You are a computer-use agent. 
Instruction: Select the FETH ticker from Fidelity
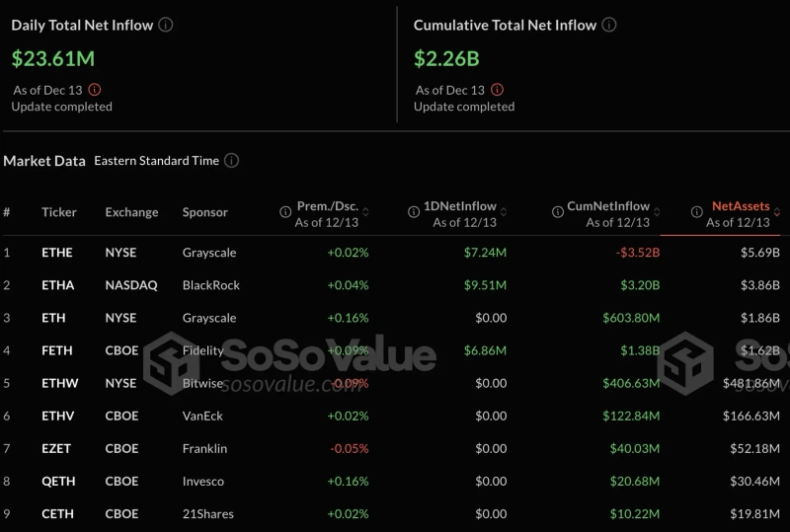coord(56,350)
